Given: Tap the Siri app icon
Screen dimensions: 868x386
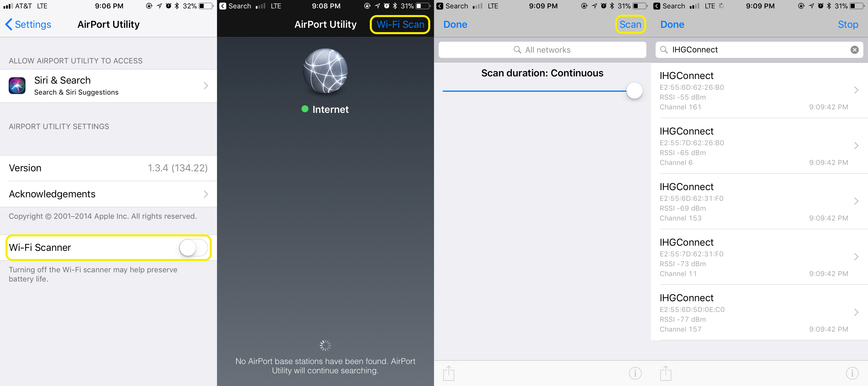Looking at the screenshot, I should point(17,86).
